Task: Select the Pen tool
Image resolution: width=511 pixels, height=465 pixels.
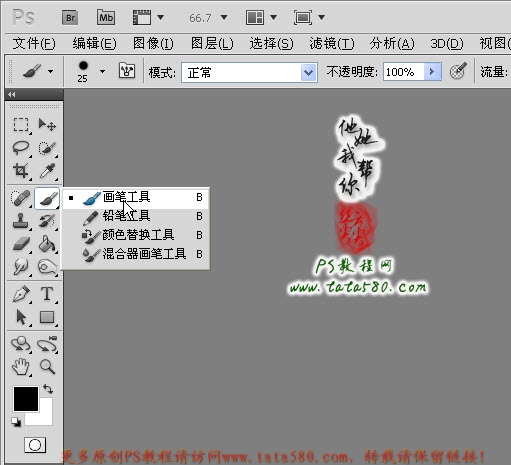Action: [21, 294]
